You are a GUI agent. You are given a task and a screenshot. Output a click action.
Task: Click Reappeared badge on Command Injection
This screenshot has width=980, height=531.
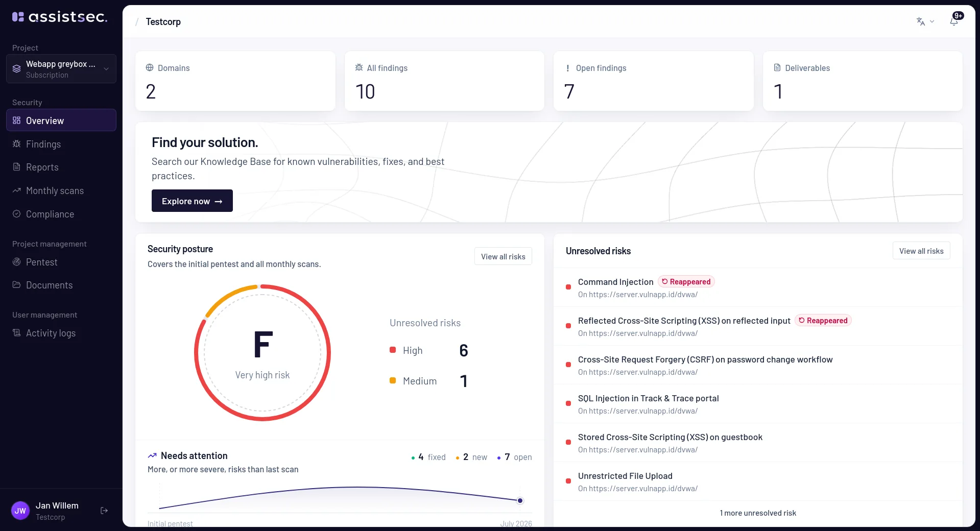(686, 281)
